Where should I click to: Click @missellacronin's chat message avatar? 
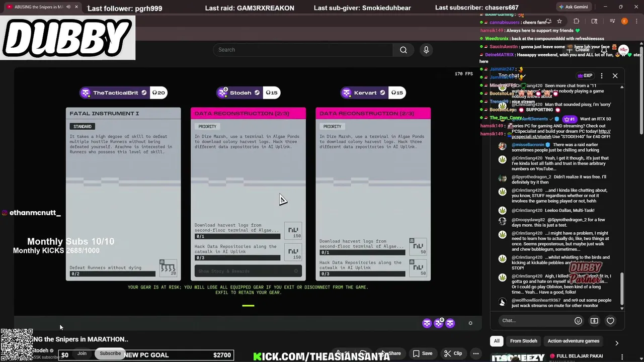[502, 146]
